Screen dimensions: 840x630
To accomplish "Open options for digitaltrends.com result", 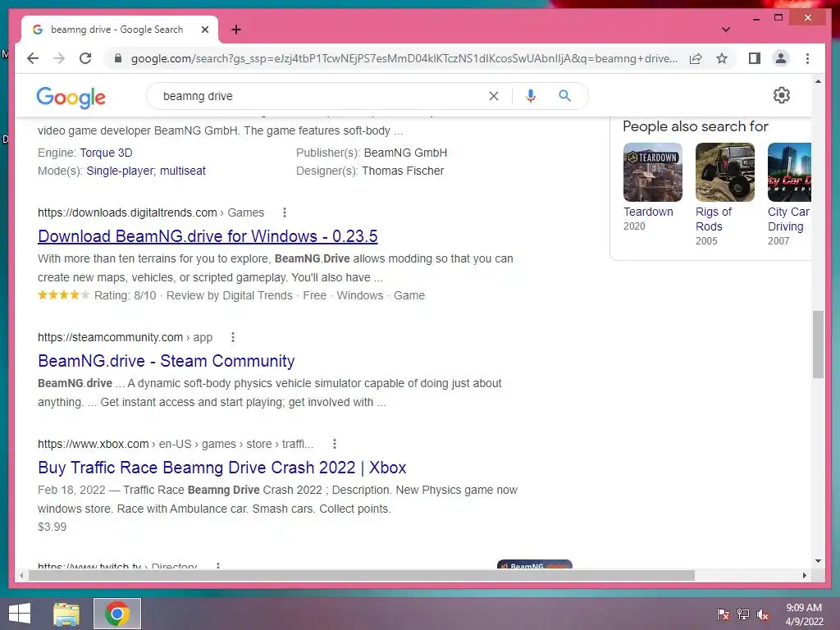I will click(285, 212).
